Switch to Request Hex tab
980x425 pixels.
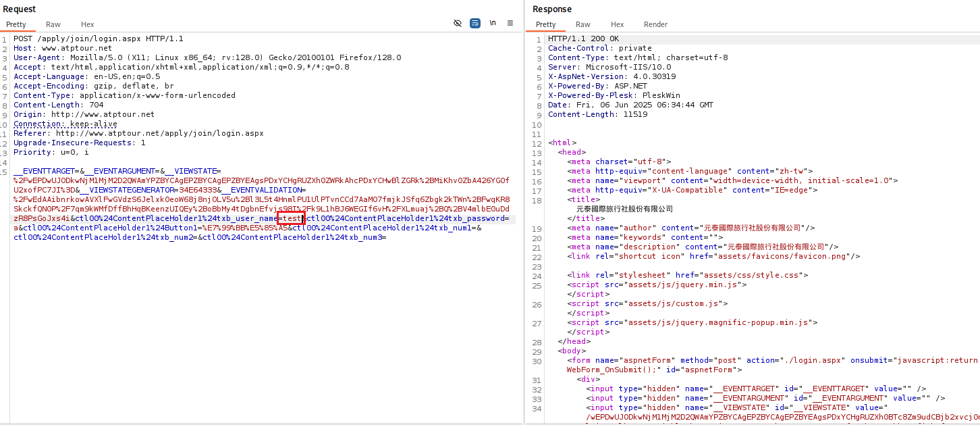pos(88,24)
